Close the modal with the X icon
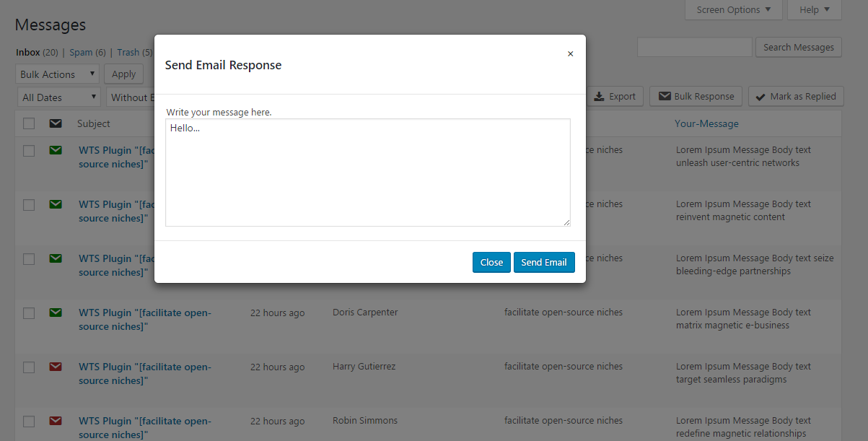 pyautogui.click(x=570, y=54)
